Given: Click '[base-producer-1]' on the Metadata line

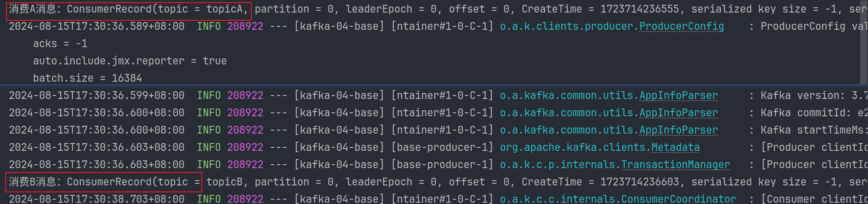Looking at the screenshot, I should pyautogui.click(x=442, y=147).
